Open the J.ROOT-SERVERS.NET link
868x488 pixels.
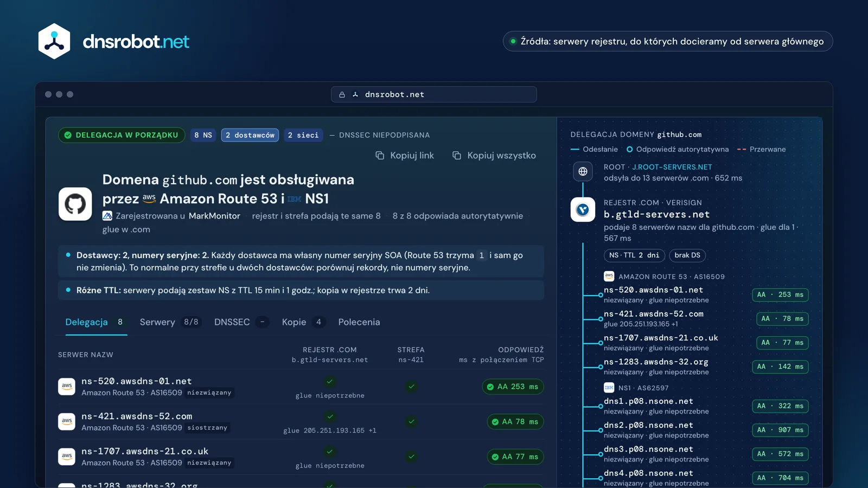[672, 167]
